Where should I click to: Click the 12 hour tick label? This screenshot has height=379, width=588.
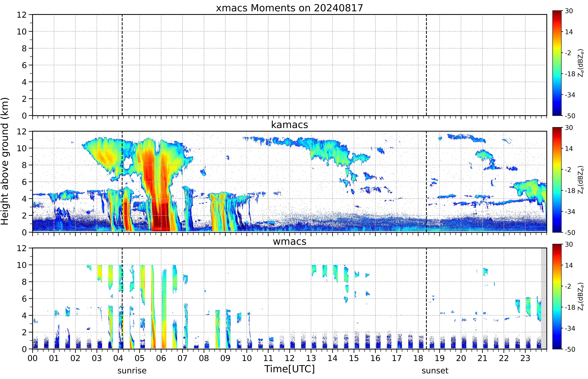tap(289, 358)
